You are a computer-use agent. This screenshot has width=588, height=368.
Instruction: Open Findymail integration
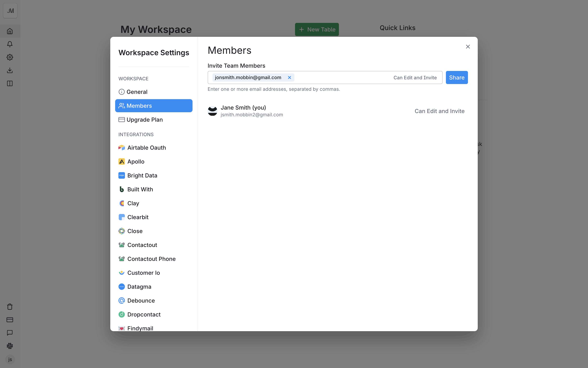point(154,327)
